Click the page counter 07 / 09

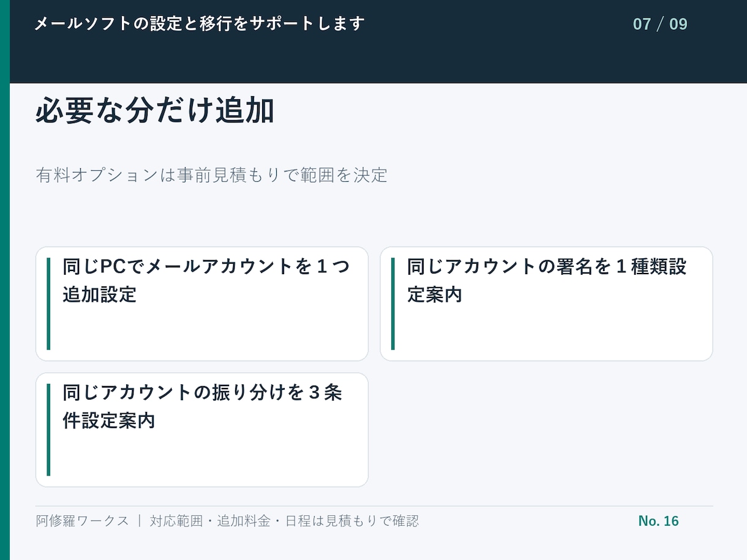point(660,24)
